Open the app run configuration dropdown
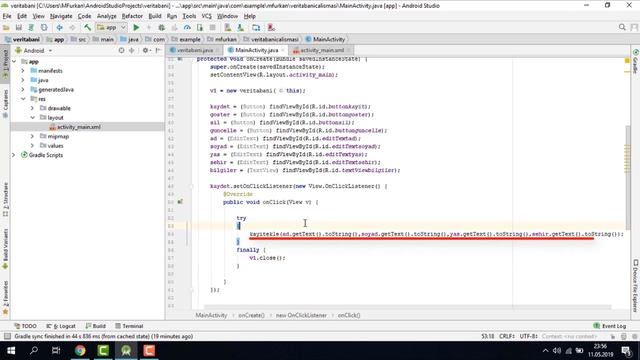This screenshot has width=640, height=360. 111,28
